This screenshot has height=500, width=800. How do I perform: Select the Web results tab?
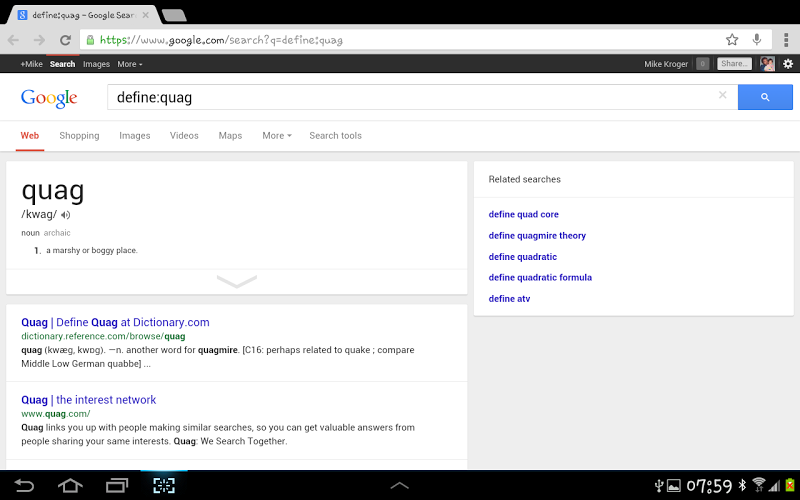[30, 136]
